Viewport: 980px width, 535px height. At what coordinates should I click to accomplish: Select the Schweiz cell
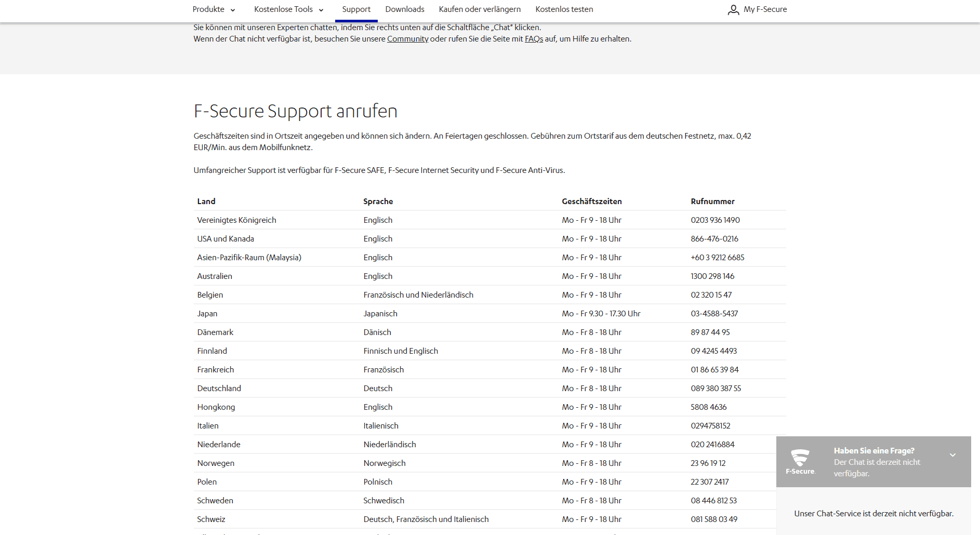point(211,519)
